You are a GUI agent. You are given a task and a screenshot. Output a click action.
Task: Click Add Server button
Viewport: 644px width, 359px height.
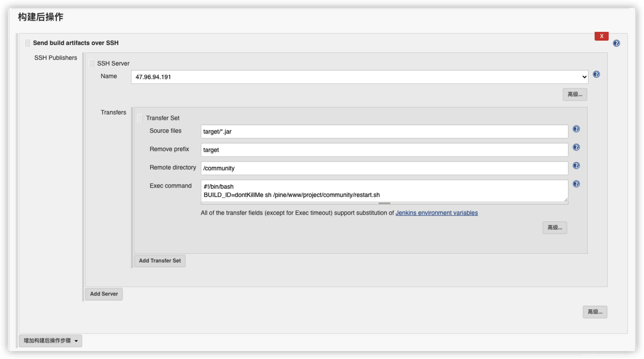coord(104,294)
